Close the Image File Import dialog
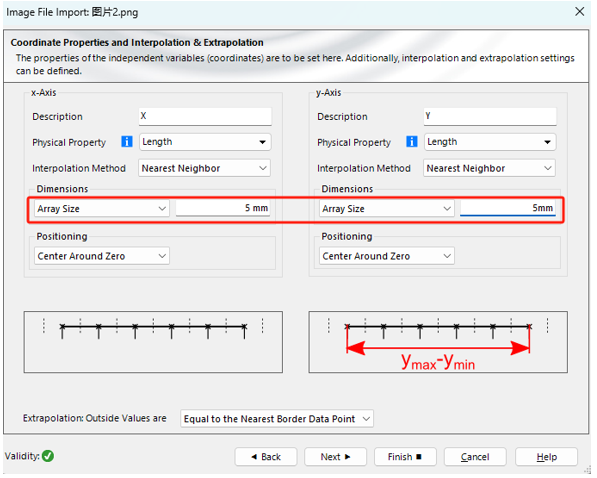This screenshot has height=478, width=597. click(x=579, y=12)
